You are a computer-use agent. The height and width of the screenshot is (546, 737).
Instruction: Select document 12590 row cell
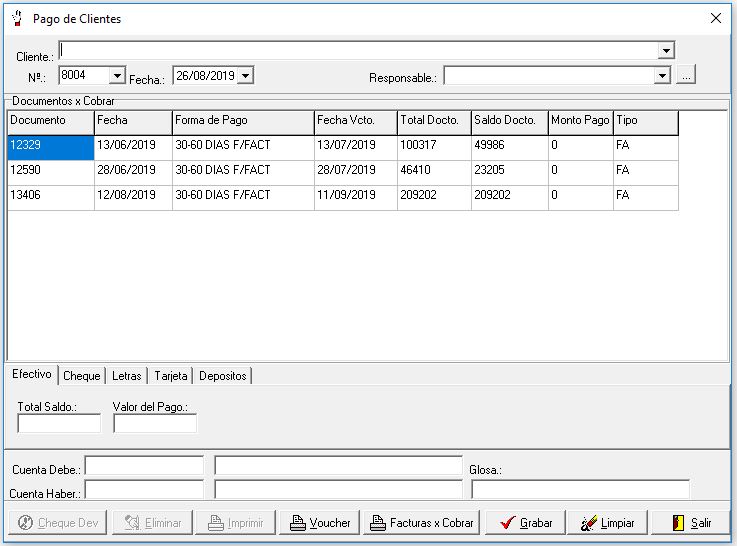[50, 171]
